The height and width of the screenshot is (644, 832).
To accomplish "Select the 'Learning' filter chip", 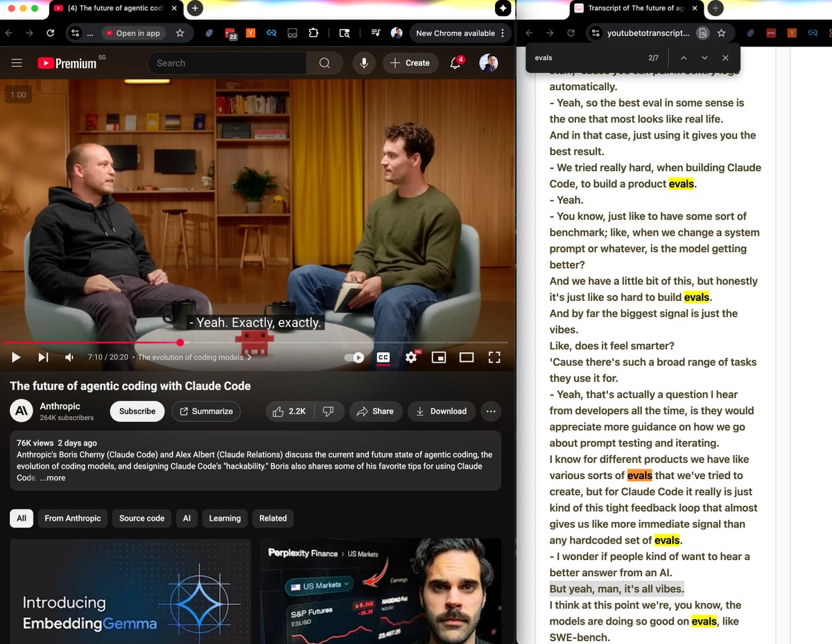I will (225, 518).
